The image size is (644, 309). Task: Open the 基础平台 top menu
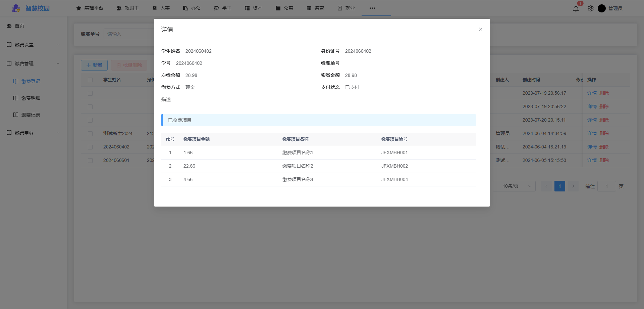[x=90, y=8]
